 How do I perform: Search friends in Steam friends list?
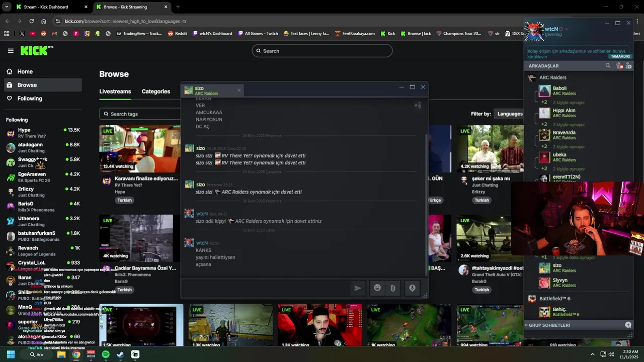pos(608,66)
